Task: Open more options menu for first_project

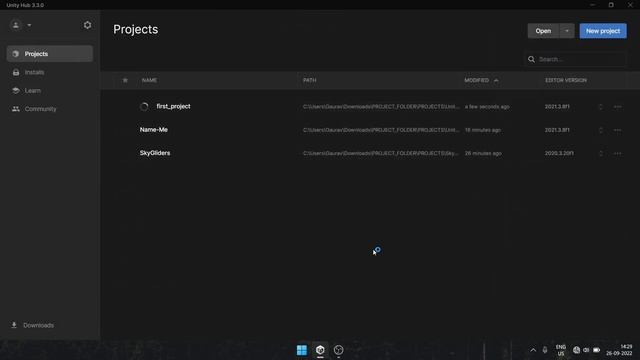Action: tap(617, 107)
